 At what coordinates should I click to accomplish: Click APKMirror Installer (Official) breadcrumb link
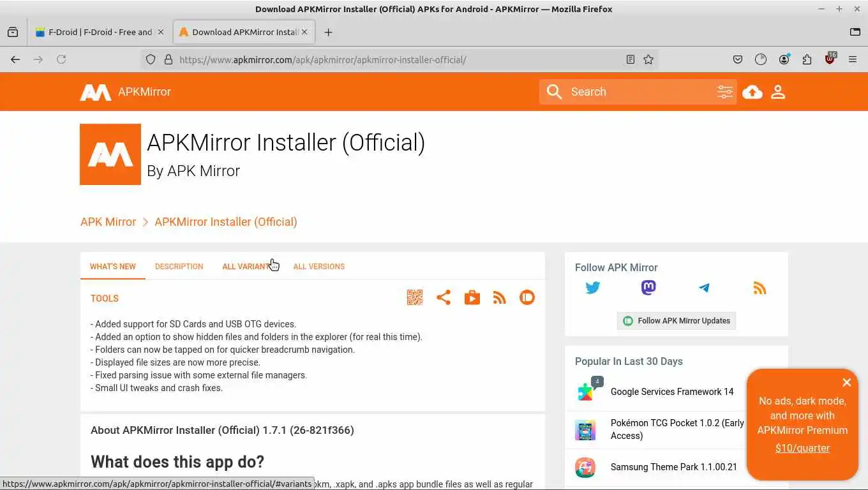(x=226, y=222)
